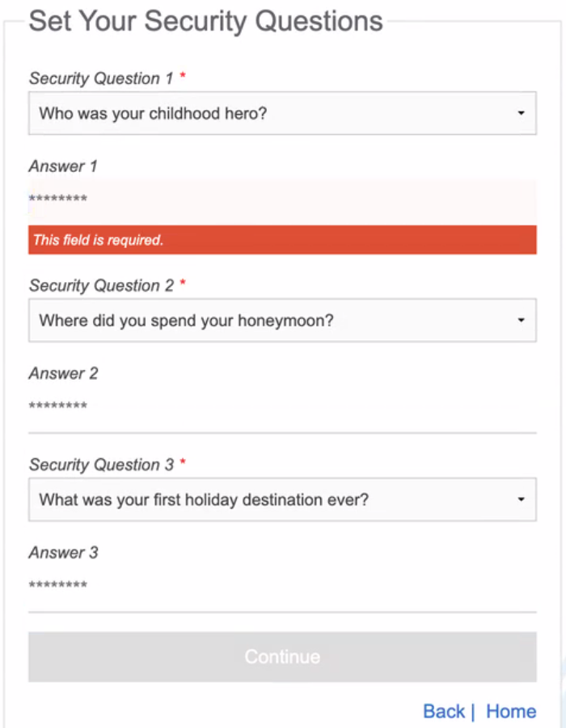This screenshot has width=566, height=728.
Task: Click the Answer 1 label
Action: tap(63, 166)
